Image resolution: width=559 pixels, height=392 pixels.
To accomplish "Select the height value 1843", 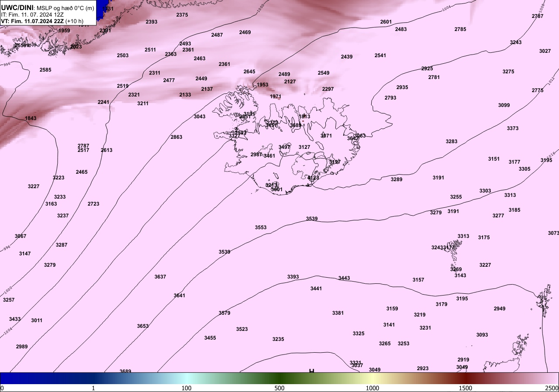I will [31, 118].
